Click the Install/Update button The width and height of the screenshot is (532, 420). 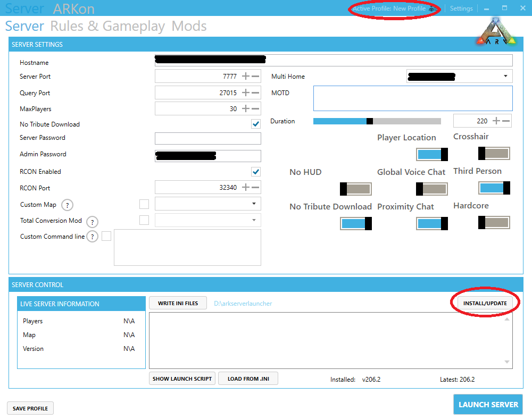[x=485, y=303]
